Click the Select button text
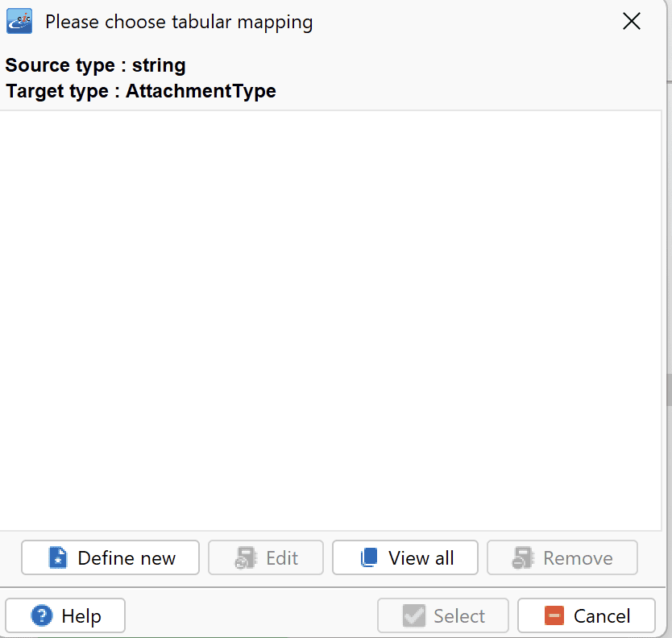The image size is (672, 638). coord(459,616)
